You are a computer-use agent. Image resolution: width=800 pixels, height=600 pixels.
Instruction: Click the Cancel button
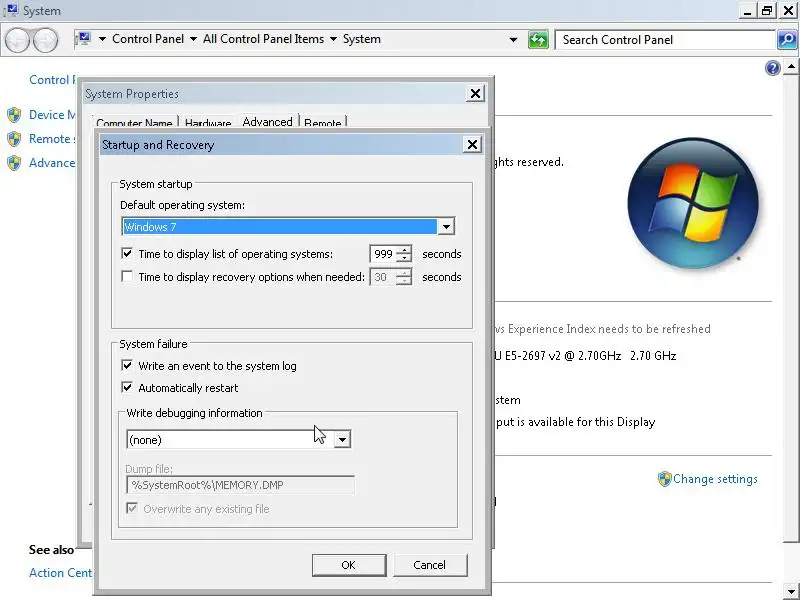[x=430, y=565]
